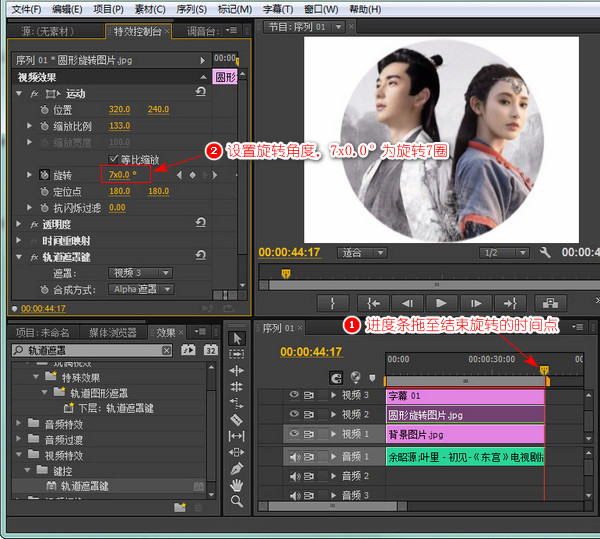Screen dimensions: 600x539
Task: Click the timeline zoom scroll bar
Action: coord(333,506)
